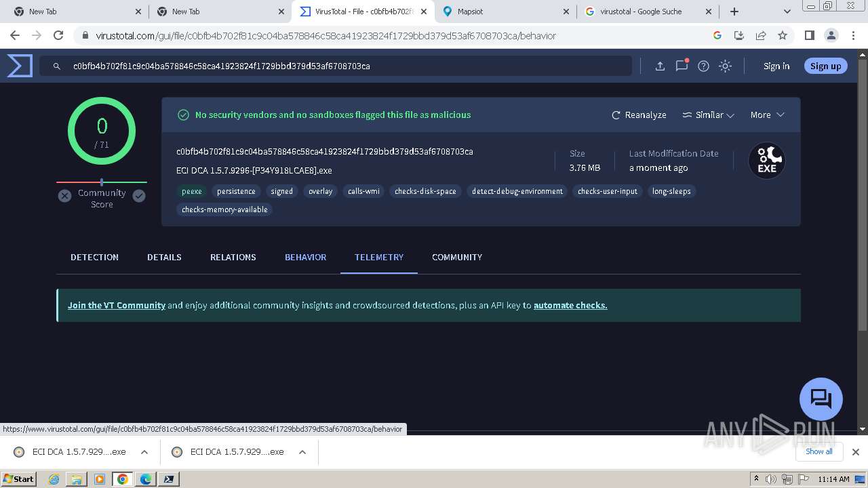
Task: Switch to the TELEMETRY tab
Action: 379,257
